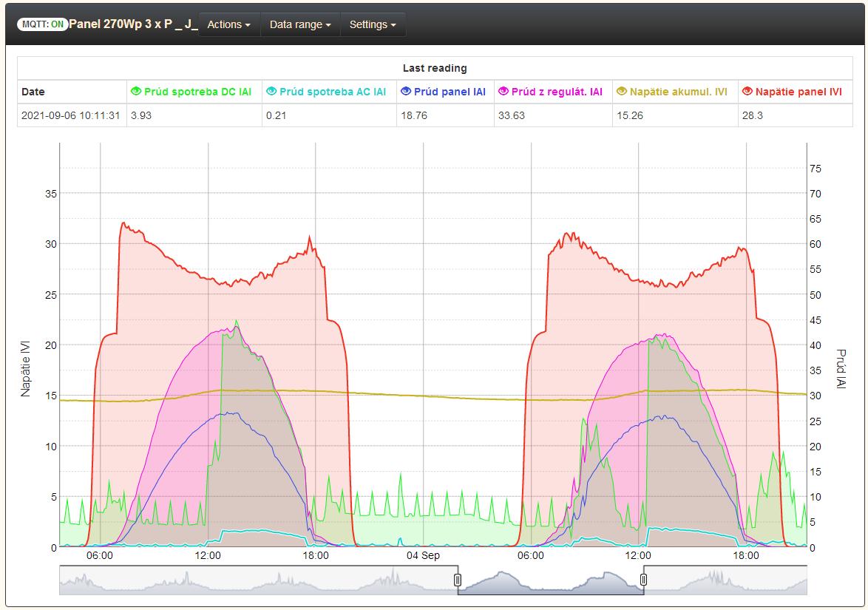Click the left range selector handle
Screen dimensions: 868x610
458,580
